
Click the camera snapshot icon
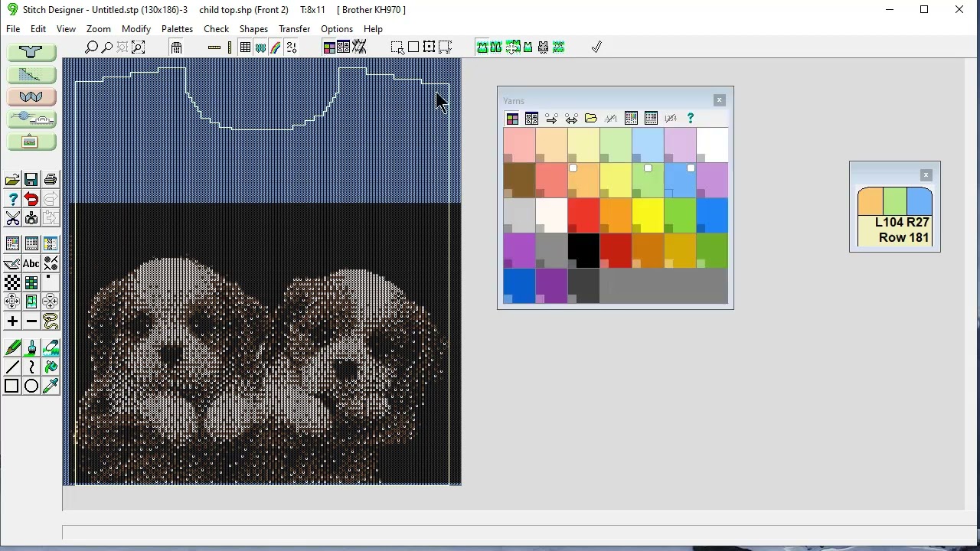[31, 219]
